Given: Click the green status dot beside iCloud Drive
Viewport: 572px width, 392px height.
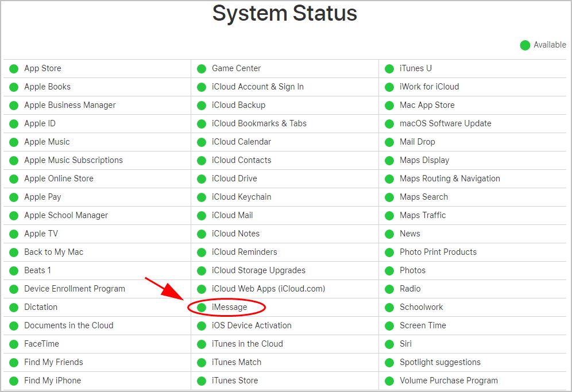Looking at the screenshot, I should (x=202, y=178).
